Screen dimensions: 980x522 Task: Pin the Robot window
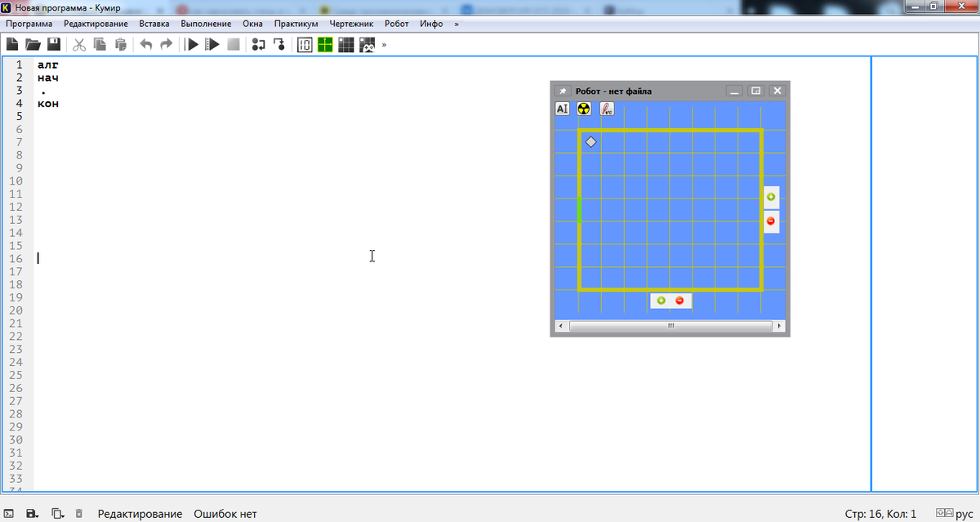(562, 91)
